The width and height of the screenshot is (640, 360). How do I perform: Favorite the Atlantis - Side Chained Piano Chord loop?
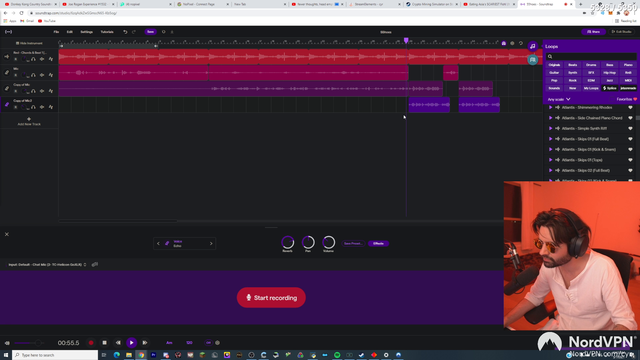click(x=630, y=118)
